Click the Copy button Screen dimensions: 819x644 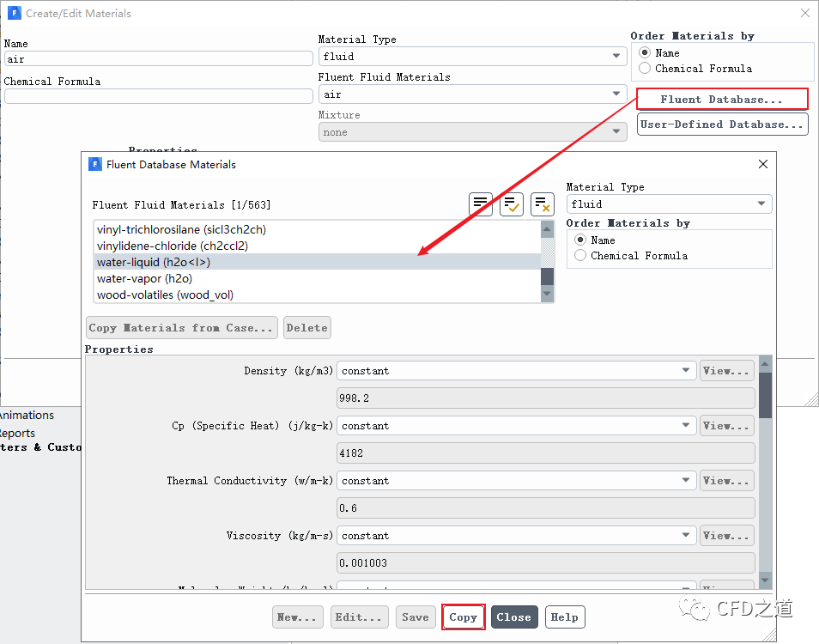[463, 617]
